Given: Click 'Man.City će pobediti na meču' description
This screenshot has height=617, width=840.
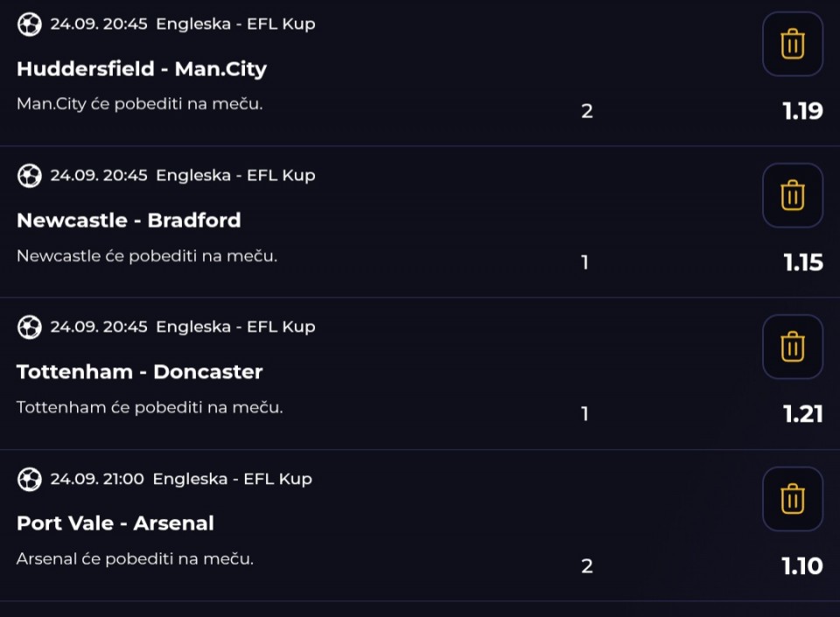Looking at the screenshot, I should tap(140, 104).
